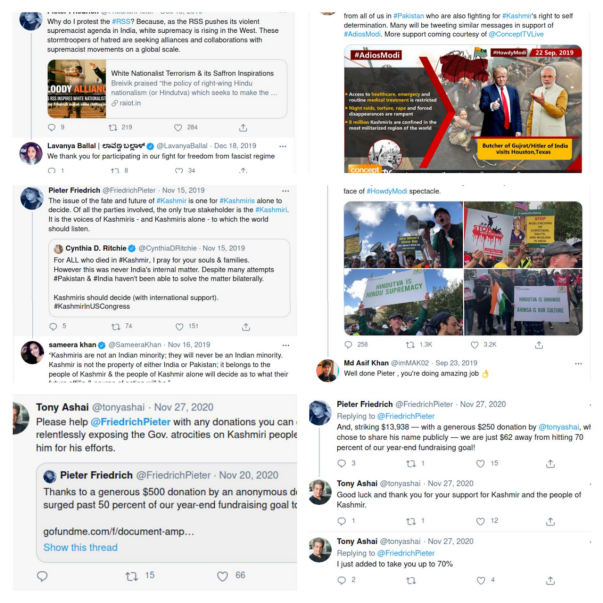This screenshot has width=603, height=603.
Task: Like Tony Ashai's 'Good luck' reply with 12 likes
Action: [480, 521]
